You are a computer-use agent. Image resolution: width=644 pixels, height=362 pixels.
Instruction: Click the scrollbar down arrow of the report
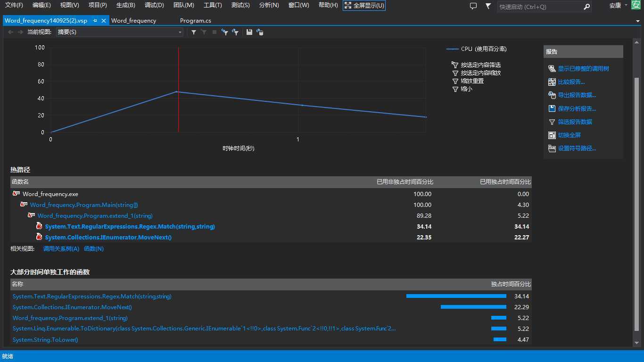pos(637,342)
